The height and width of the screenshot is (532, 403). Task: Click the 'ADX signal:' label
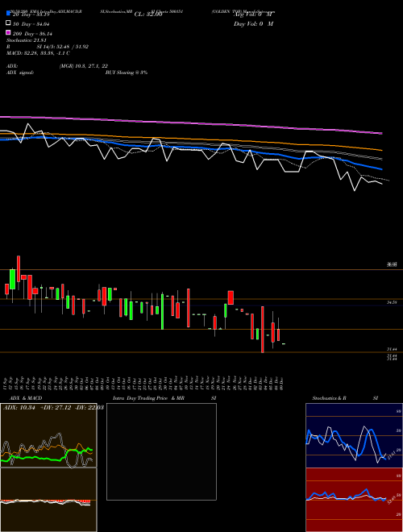point(19,73)
